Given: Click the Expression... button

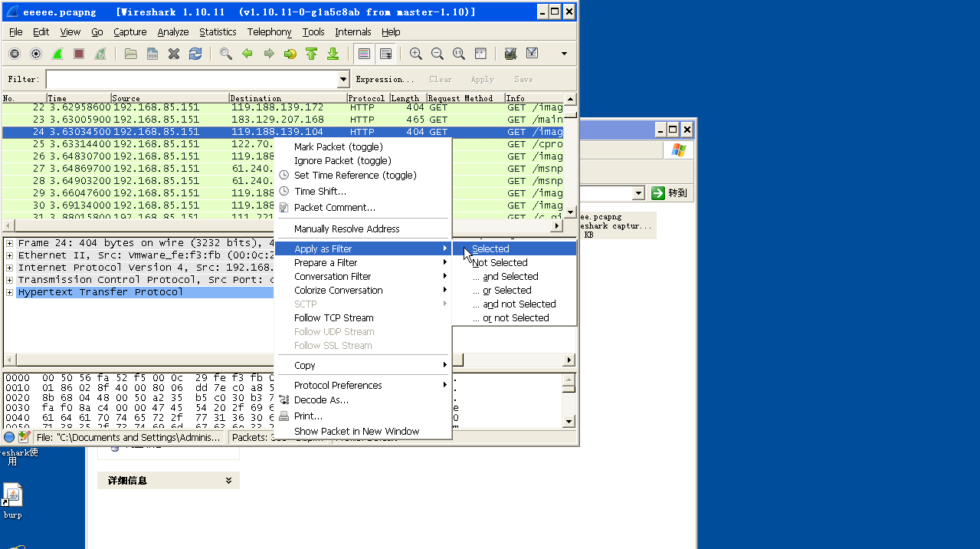Looking at the screenshot, I should pos(385,79).
